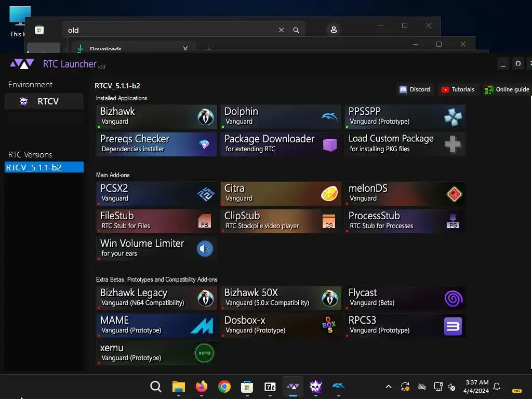Click the Flycast "Vanguard (Beta)" subtitle
Image resolution: width=532 pixels, height=399 pixels.
372,303
